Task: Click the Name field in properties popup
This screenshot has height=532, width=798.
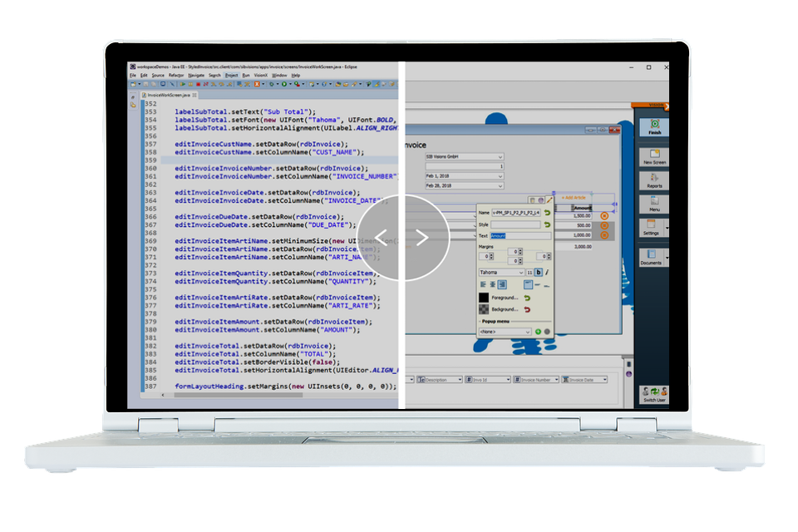Action: 515,213
